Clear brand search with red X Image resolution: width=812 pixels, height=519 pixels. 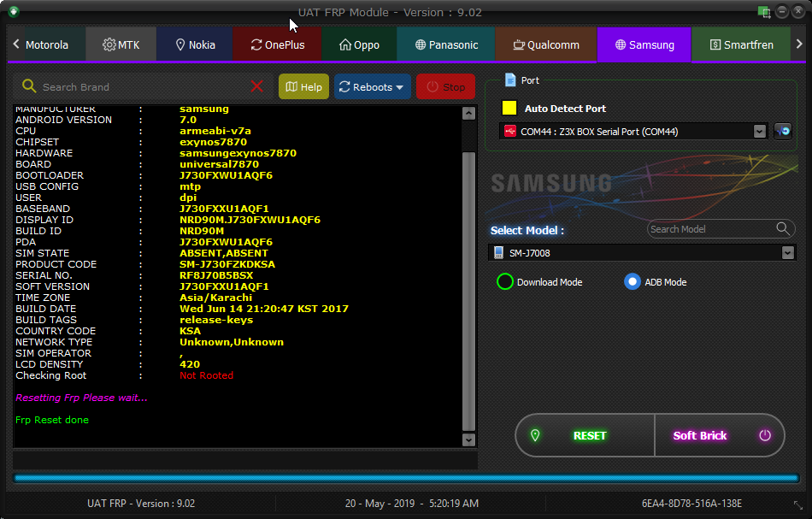point(257,86)
